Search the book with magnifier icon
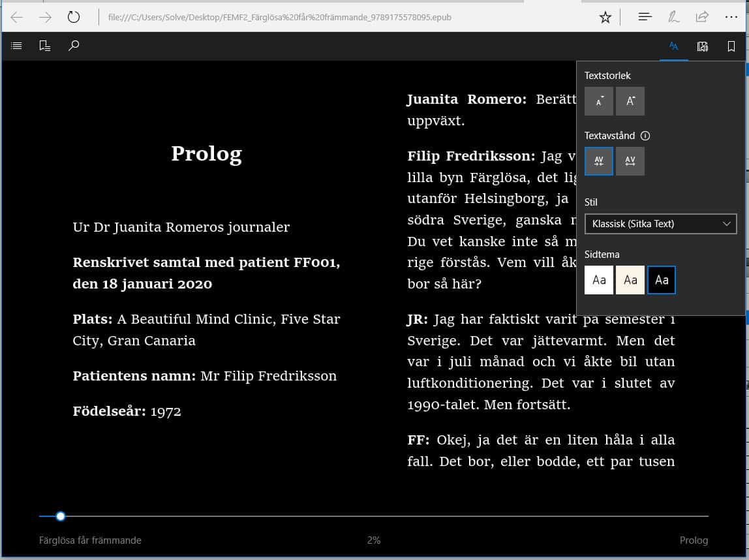The height and width of the screenshot is (560, 749). point(74,46)
